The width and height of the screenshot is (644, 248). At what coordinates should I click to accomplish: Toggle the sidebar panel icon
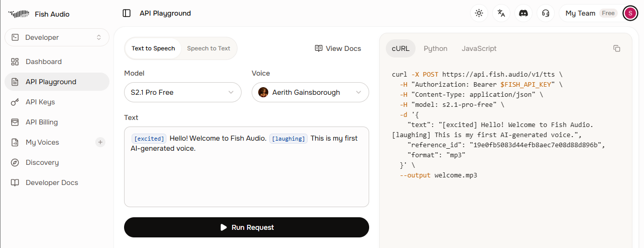pos(127,13)
